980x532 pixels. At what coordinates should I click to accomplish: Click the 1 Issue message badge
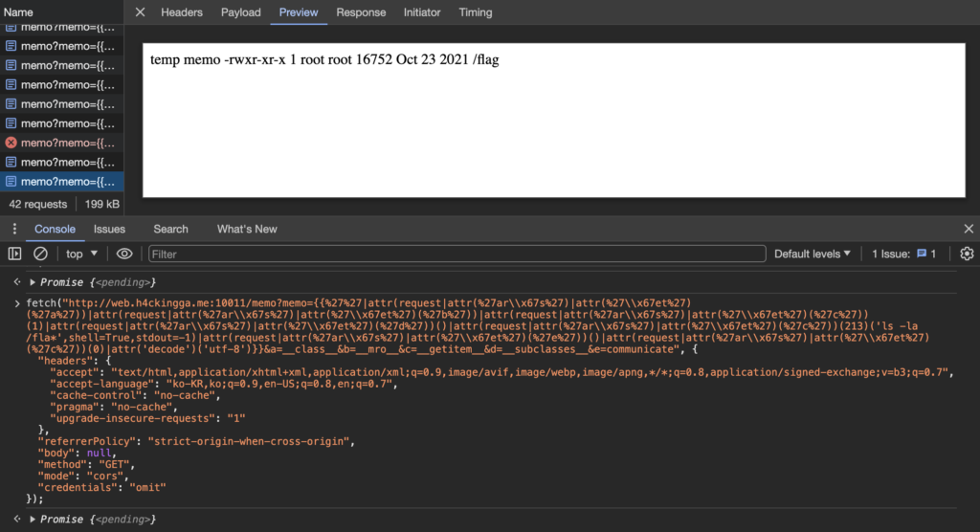[x=904, y=254]
